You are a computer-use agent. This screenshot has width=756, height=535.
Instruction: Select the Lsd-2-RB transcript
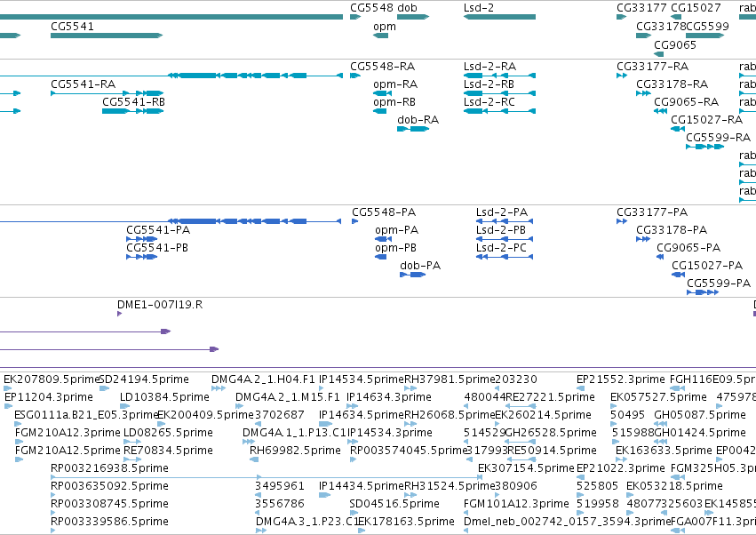499,93
